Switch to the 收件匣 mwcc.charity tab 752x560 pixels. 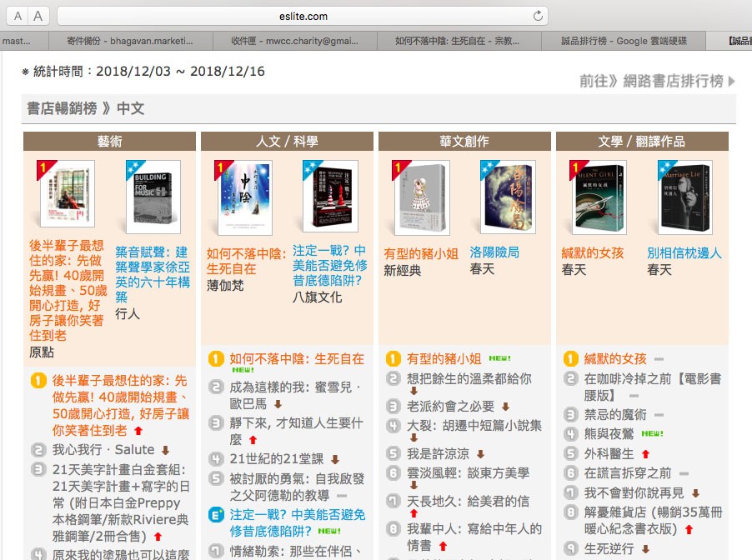coord(295,41)
